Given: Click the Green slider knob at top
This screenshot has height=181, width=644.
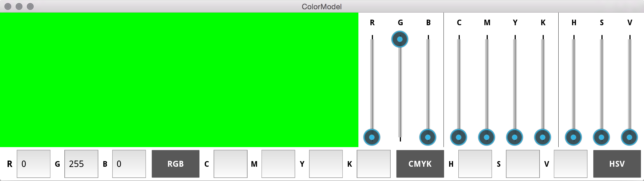Looking at the screenshot, I should [400, 39].
